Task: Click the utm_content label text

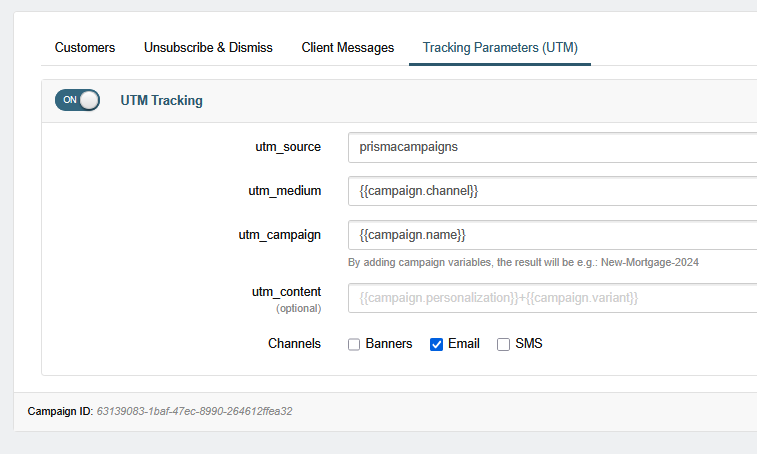Action: coord(286,292)
